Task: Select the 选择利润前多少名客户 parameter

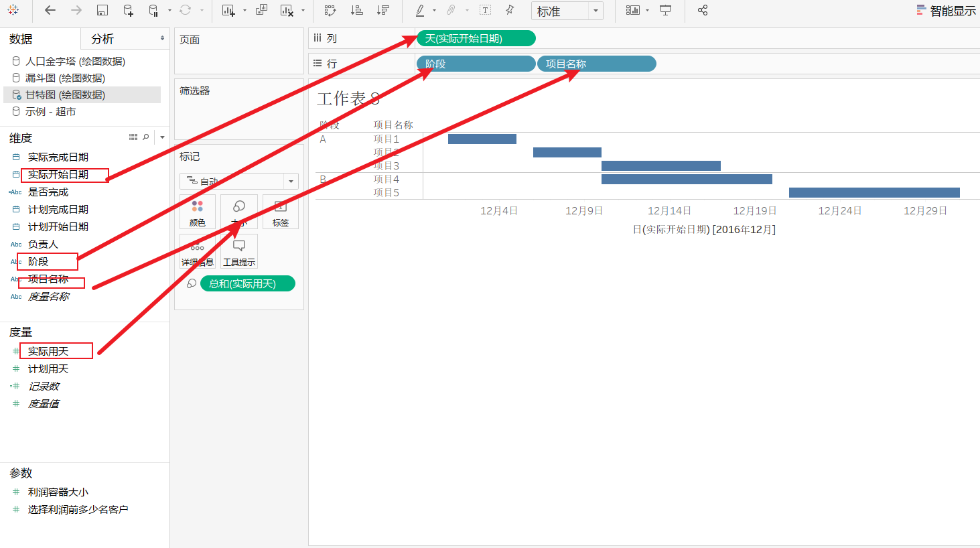Action: coord(78,509)
